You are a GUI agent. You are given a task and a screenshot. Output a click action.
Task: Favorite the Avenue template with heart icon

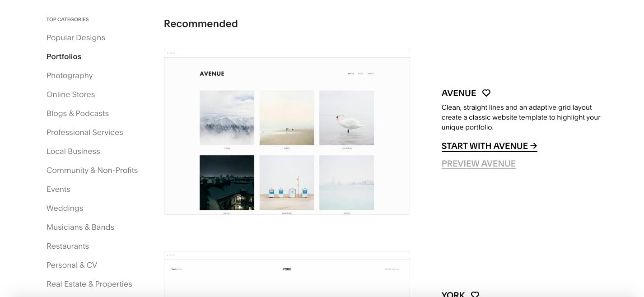486,93
